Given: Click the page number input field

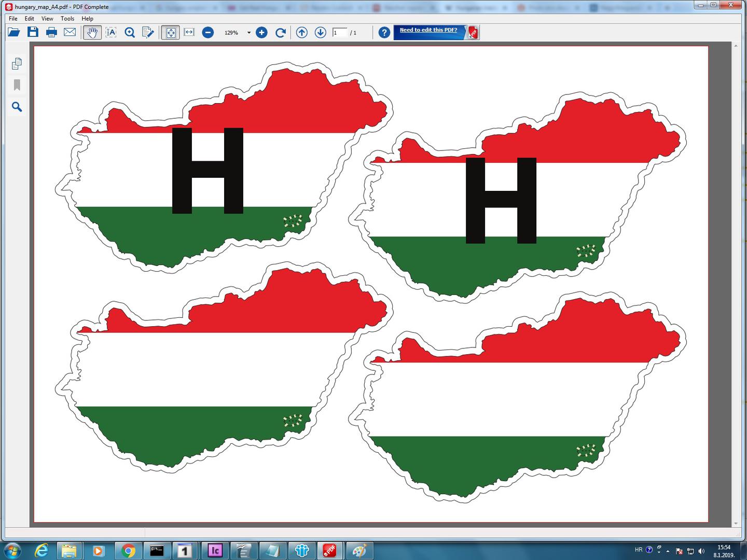Looking at the screenshot, I should click(339, 33).
